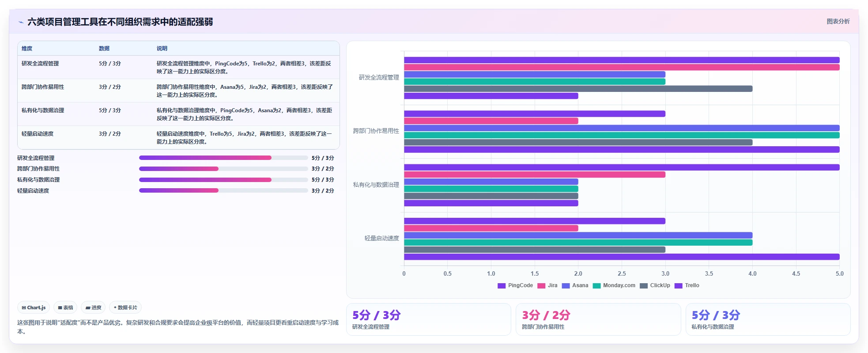This screenshot has height=353, width=868.
Task: Click the dashboard title 六类项目管理工具在不同组织需求中的适配强弱
Action: coord(120,22)
